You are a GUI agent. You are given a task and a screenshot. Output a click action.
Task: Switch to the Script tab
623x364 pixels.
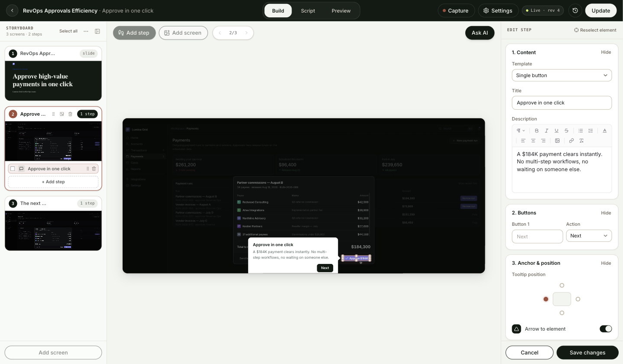click(308, 10)
